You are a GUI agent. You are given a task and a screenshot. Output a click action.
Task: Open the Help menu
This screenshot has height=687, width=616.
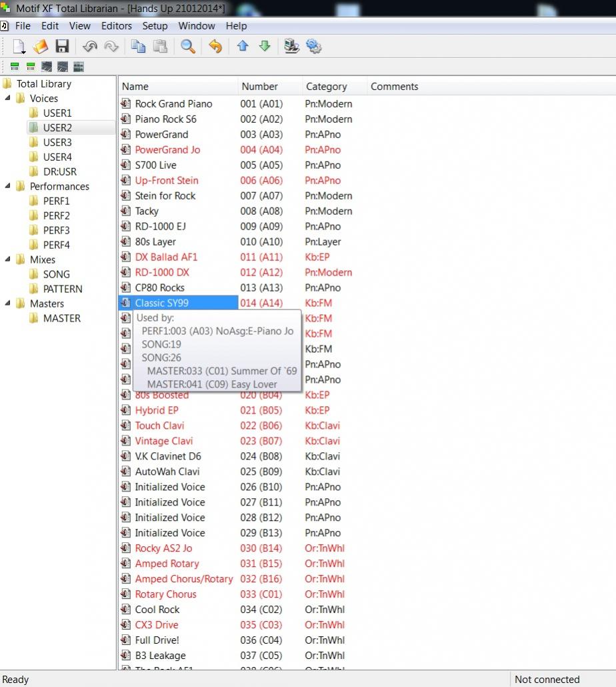coord(237,26)
